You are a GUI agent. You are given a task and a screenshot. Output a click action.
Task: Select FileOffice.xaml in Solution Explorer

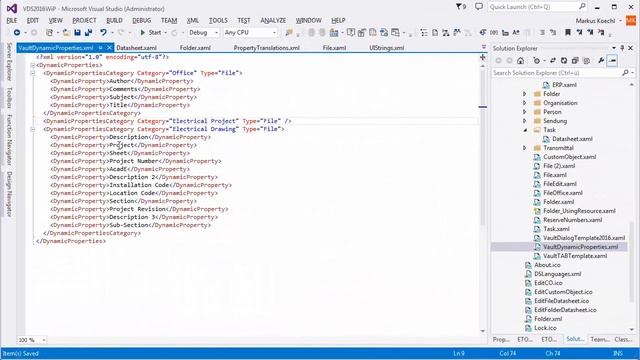coord(562,193)
